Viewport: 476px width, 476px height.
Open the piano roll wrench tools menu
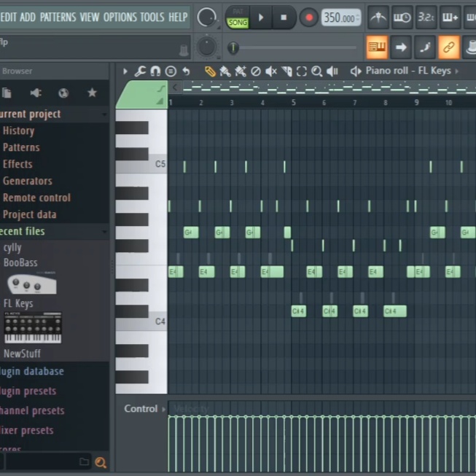[140, 71]
